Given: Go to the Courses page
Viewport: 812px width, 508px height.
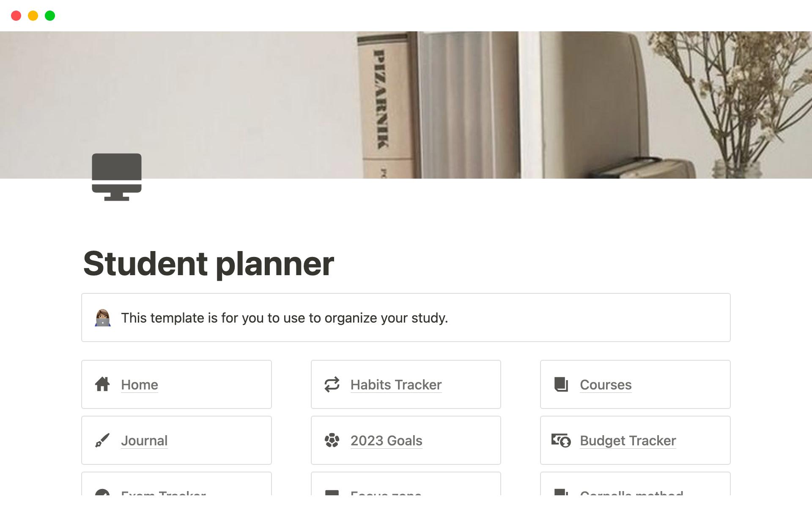Looking at the screenshot, I should [x=606, y=385].
